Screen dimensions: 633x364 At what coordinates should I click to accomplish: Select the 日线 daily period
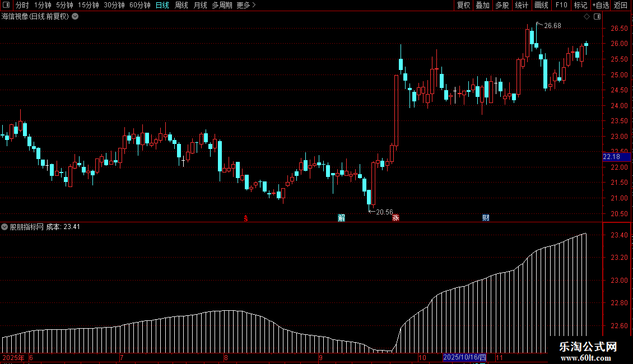(162, 5)
